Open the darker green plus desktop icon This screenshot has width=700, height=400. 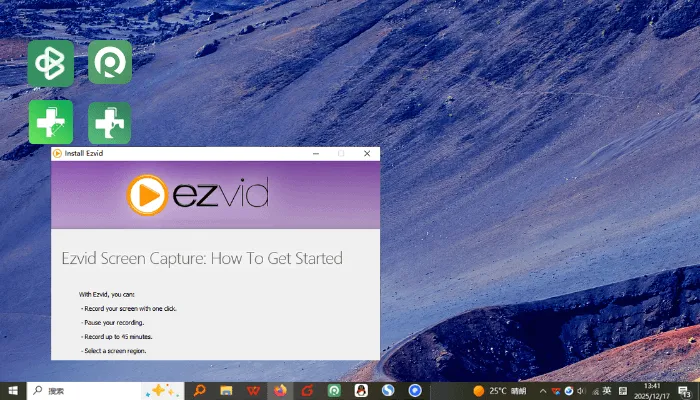click(109, 123)
